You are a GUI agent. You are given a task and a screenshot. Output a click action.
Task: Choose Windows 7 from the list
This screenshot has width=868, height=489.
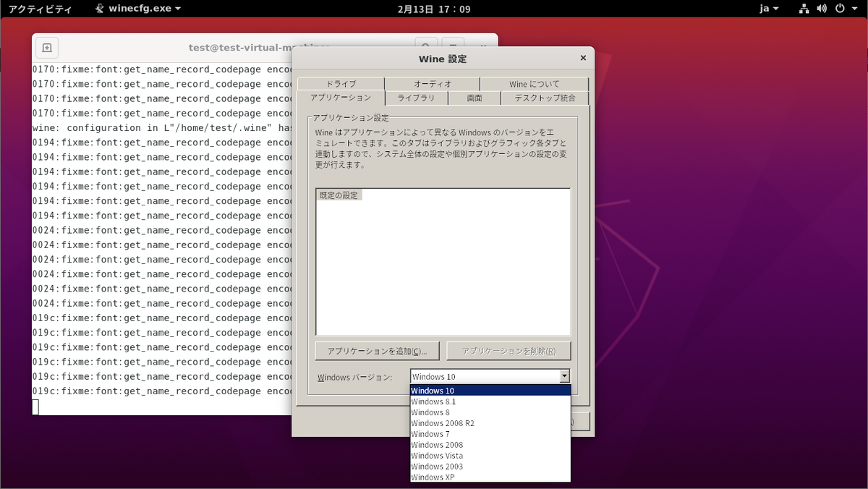490,434
